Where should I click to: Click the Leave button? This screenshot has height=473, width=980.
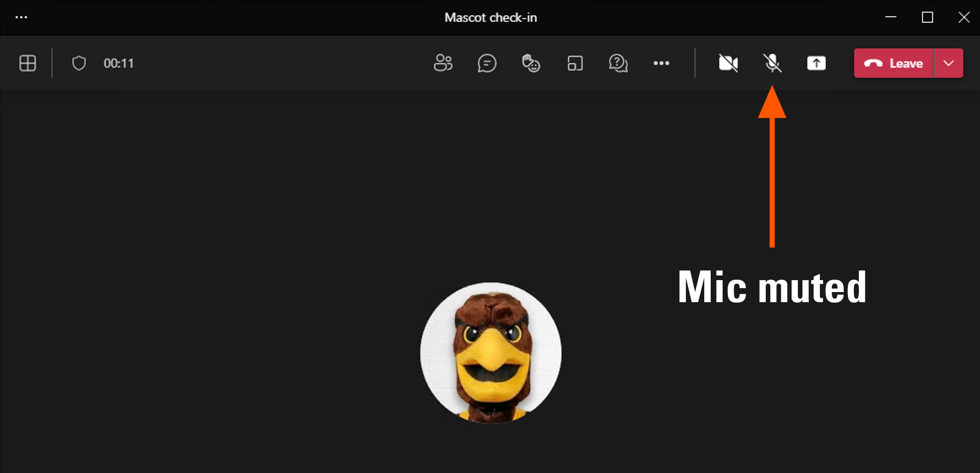tap(894, 63)
